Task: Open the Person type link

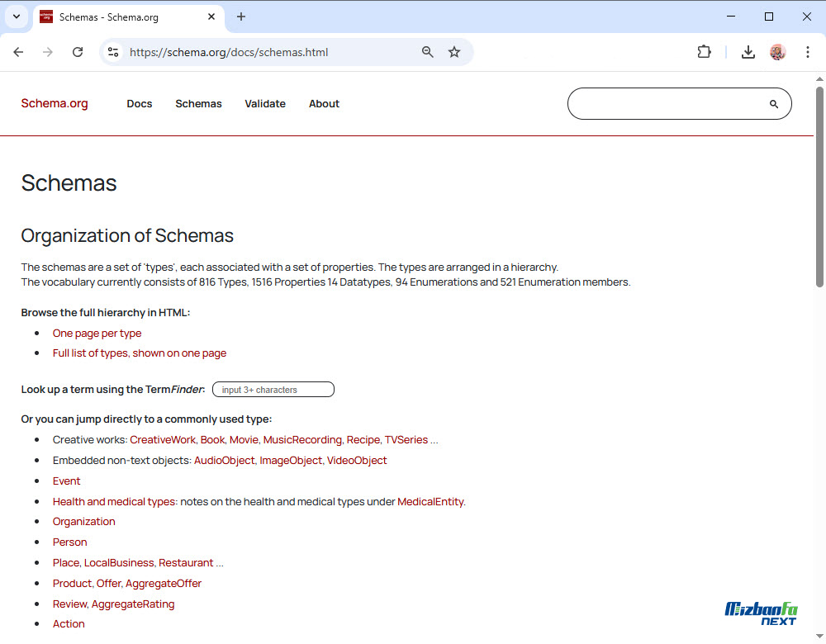Action: pyautogui.click(x=70, y=542)
